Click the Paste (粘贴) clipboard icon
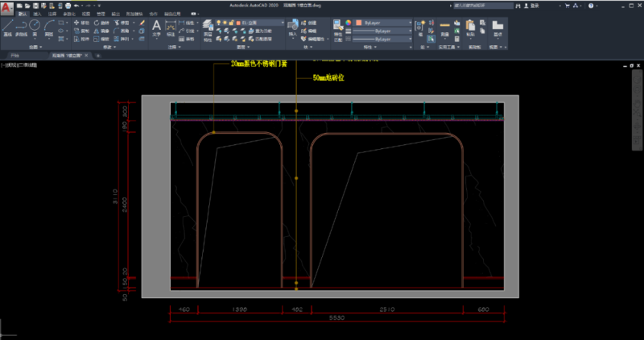The width and height of the screenshot is (644, 340). 471,27
